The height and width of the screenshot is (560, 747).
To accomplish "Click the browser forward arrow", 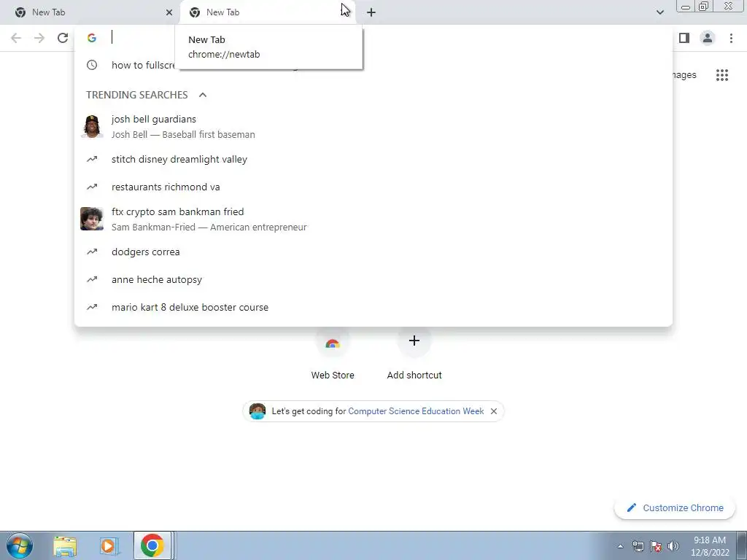I will [39, 38].
